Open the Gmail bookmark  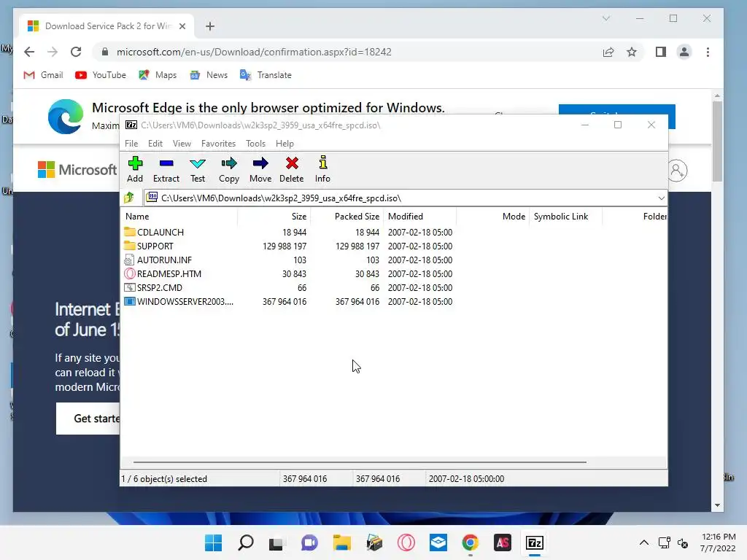coord(43,75)
